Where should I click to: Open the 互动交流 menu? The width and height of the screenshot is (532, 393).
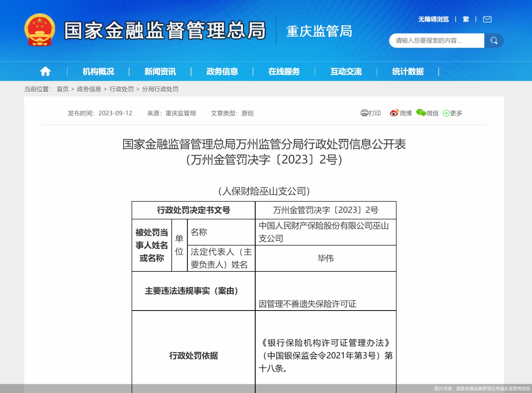click(346, 72)
